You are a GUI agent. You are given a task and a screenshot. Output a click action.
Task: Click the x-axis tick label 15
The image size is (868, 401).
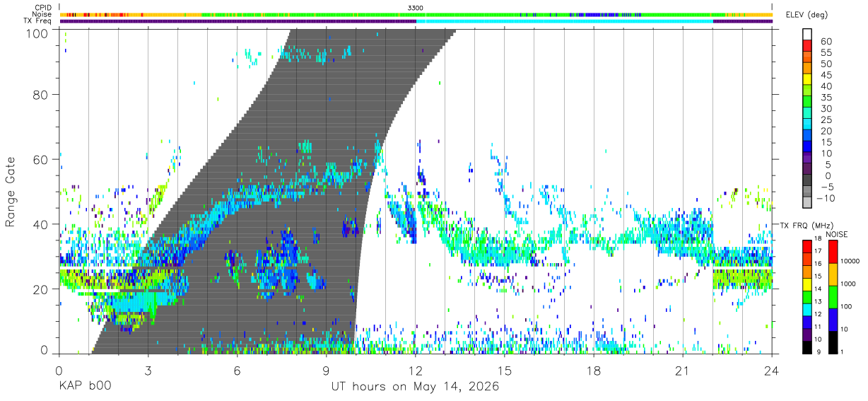point(505,371)
